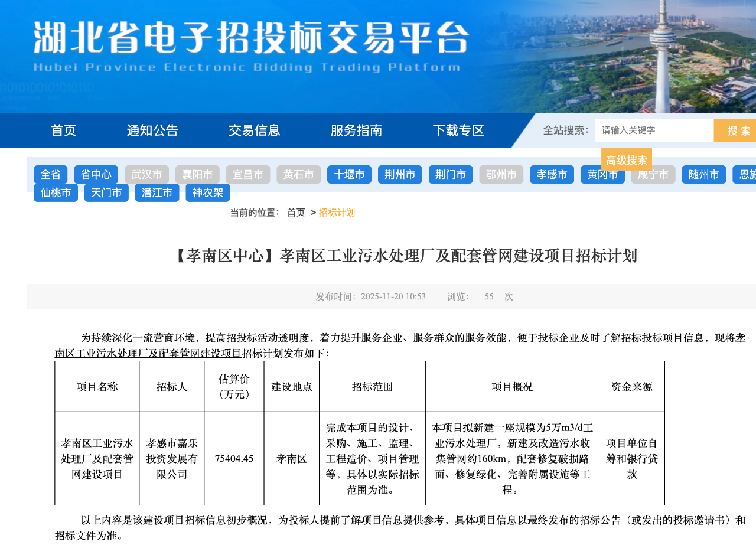Filter by 十堰市 city
The image size is (756, 545).
(349, 175)
